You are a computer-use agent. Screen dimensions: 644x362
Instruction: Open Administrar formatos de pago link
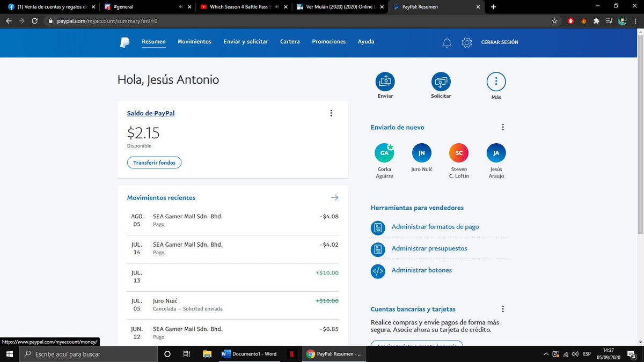coord(435,227)
